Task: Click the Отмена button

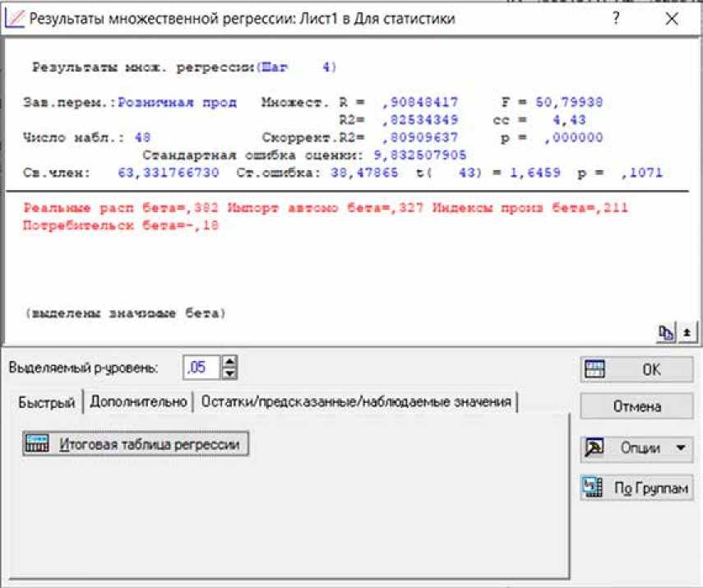Action: (636, 406)
